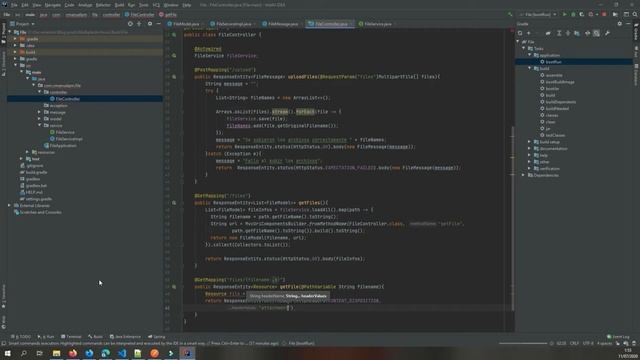Click the Reload Gradle projects icon
The image size is (640, 360).
tap(520, 33)
